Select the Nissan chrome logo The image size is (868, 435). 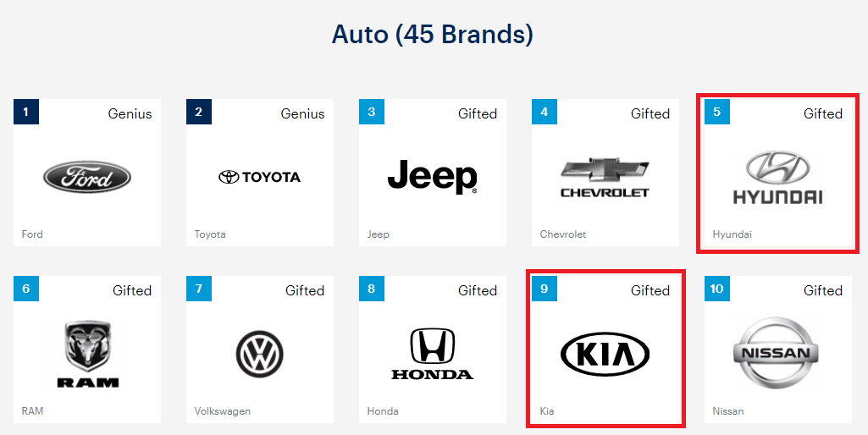coord(777,353)
